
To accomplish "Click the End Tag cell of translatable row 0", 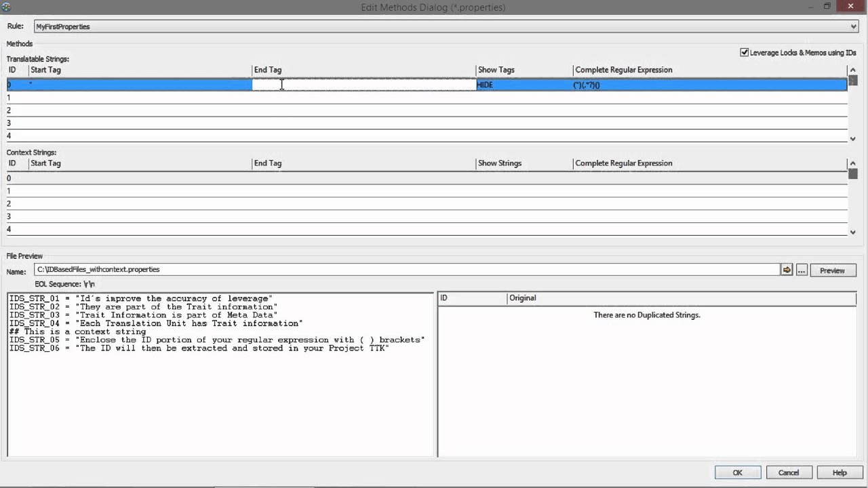I will pyautogui.click(x=364, y=85).
